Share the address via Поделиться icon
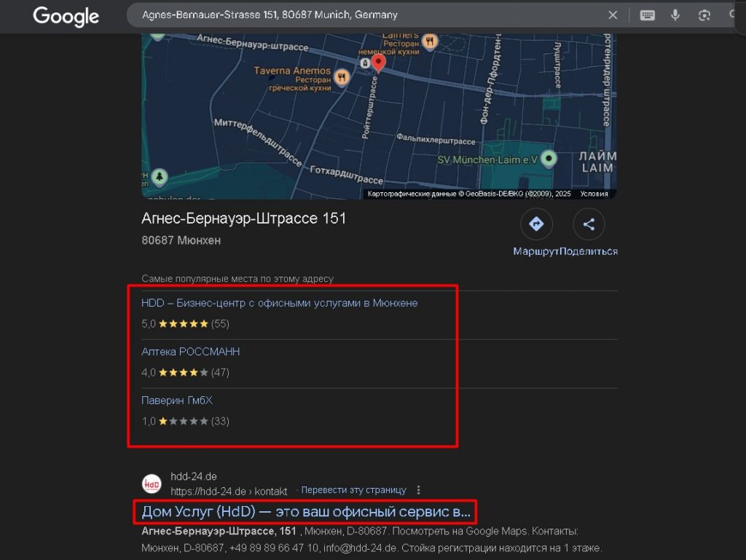 point(589,224)
